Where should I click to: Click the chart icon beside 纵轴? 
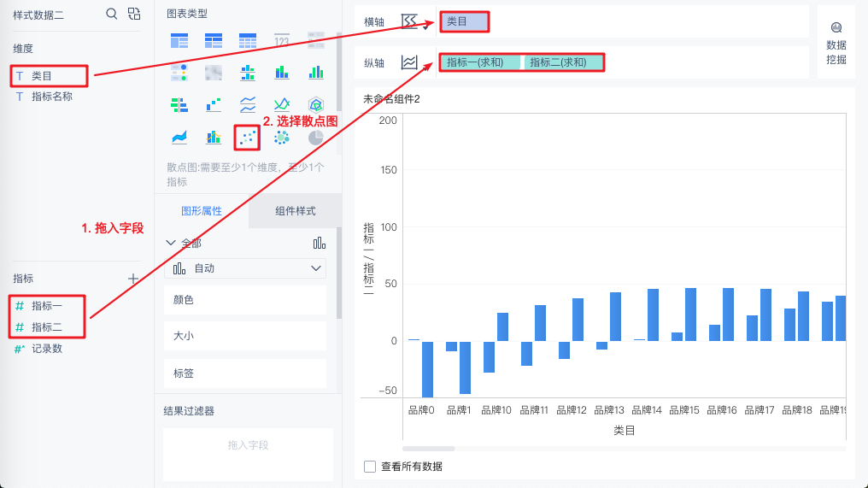[x=409, y=62]
